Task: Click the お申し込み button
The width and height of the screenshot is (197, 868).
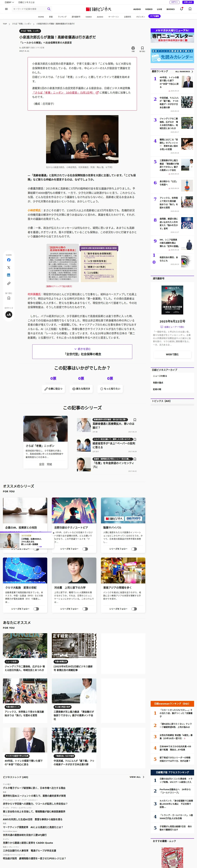Action: click(188, 2)
